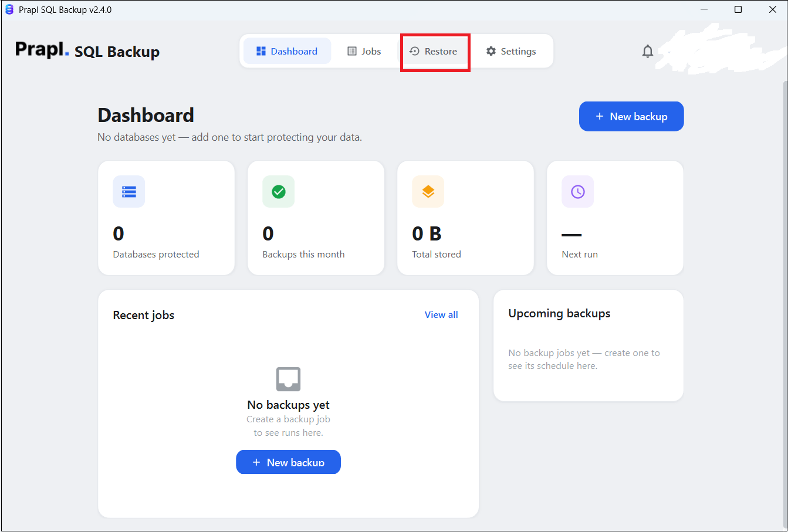Switch to the Dashboard tab

pyautogui.click(x=287, y=51)
